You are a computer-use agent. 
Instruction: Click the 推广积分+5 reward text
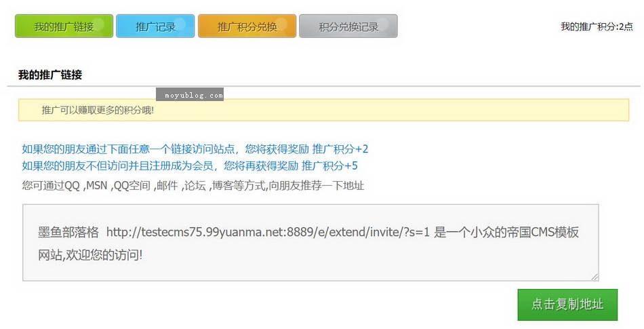coord(329,166)
